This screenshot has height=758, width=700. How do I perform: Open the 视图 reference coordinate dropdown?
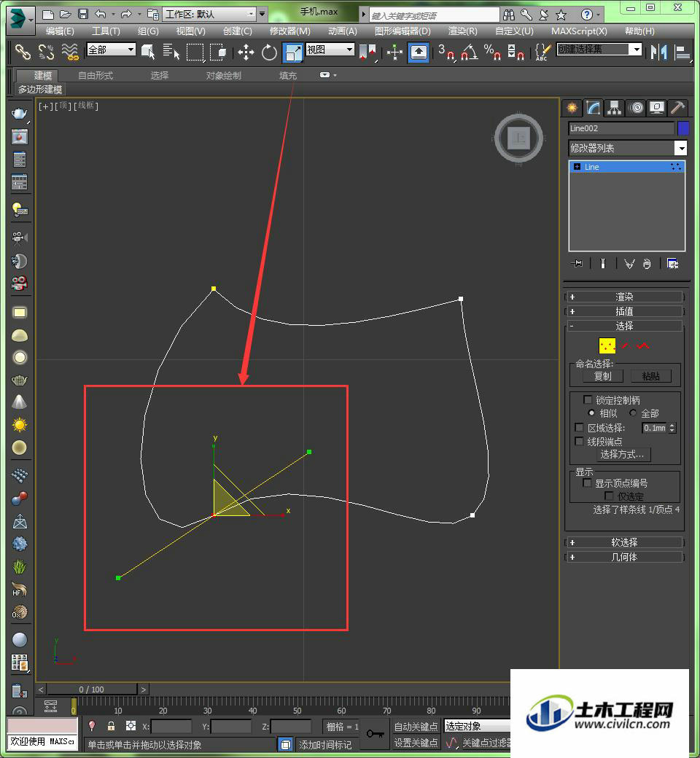(330, 50)
